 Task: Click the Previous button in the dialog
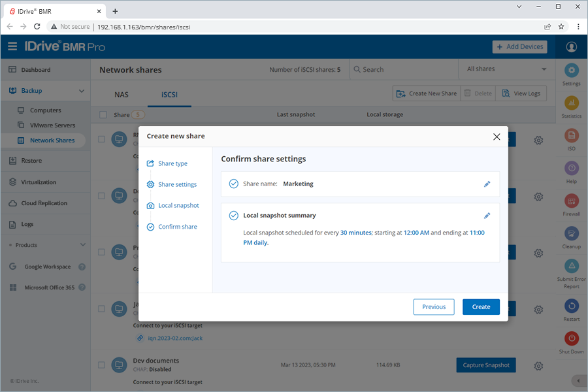(x=433, y=306)
